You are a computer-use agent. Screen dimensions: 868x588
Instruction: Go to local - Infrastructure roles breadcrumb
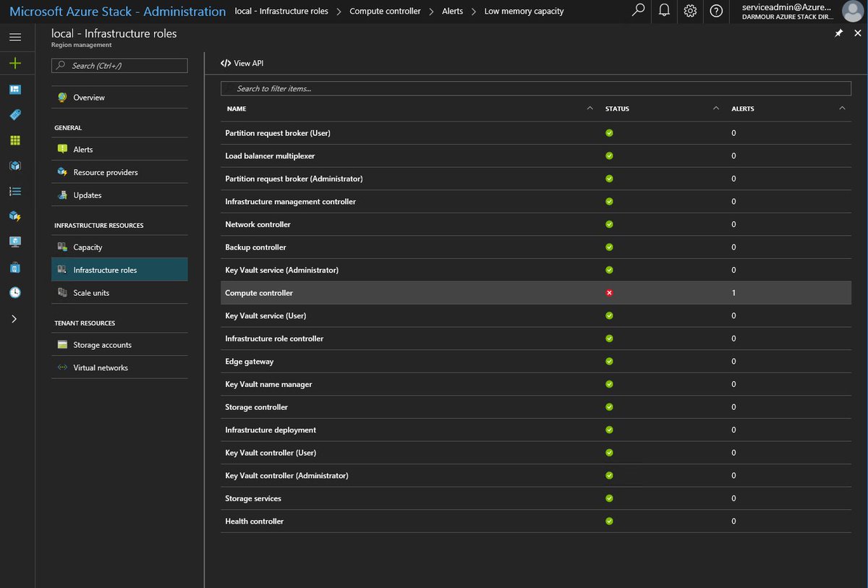tap(281, 12)
